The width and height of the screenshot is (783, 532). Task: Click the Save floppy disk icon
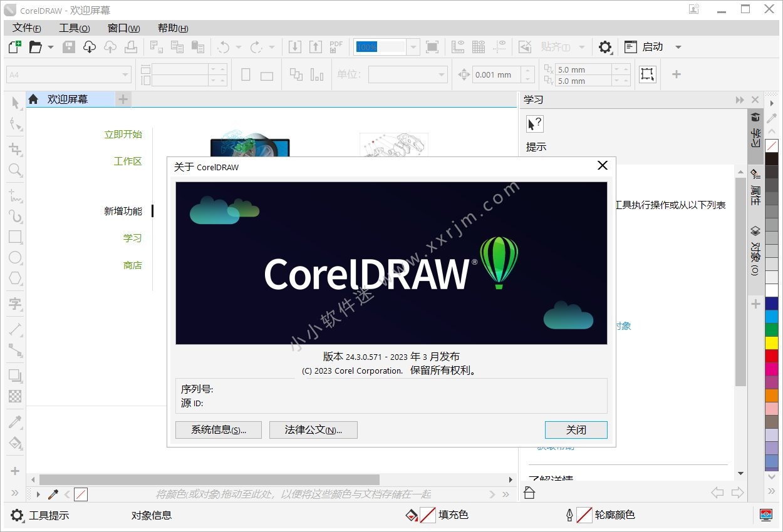point(69,47)
